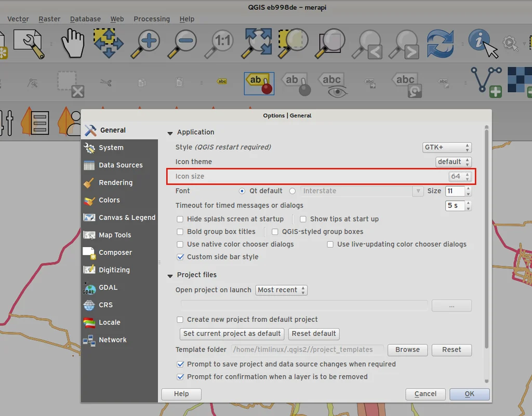The width and height of the screenshot is (532, 416).
Task: Collapse the Project files section
Action: click(x=170, y=276)
